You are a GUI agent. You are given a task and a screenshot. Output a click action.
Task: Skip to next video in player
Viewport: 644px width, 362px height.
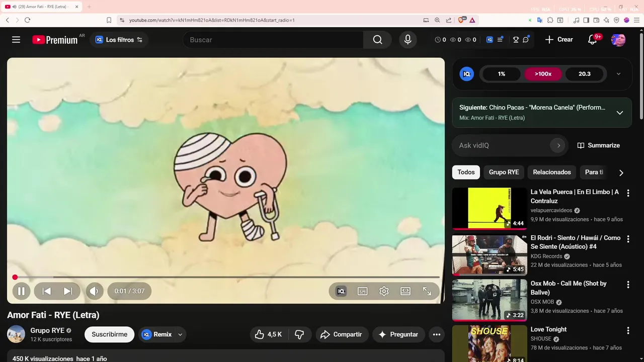pos(68,291)
